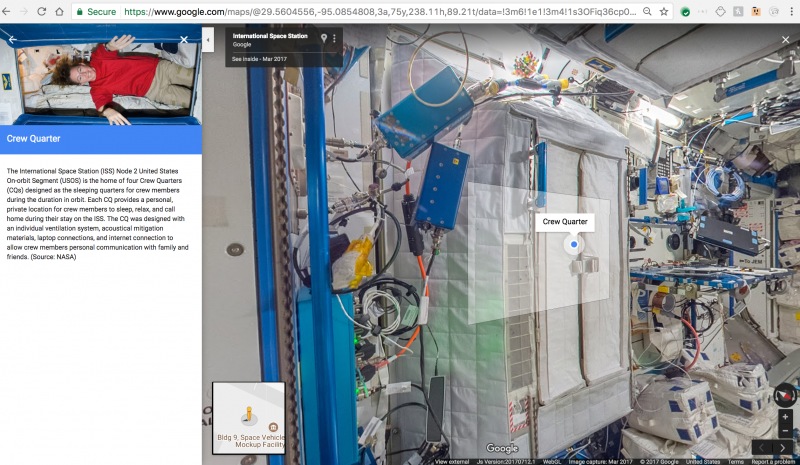Click the blue Crew Quarter hotspot marker
Viewport: 800px width, 465px height.
coord(573,244)
